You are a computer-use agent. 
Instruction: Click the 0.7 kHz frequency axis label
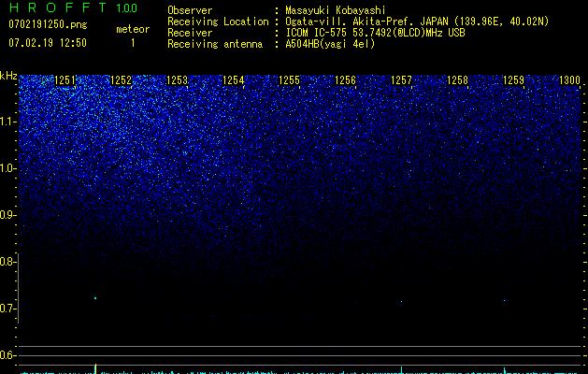(x=7, y=309)
